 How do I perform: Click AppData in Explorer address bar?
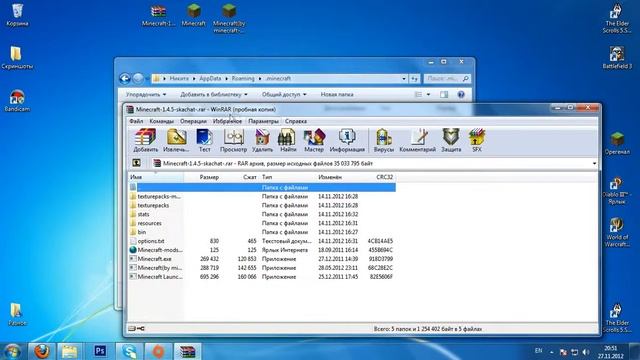click(x=210, y=78)
